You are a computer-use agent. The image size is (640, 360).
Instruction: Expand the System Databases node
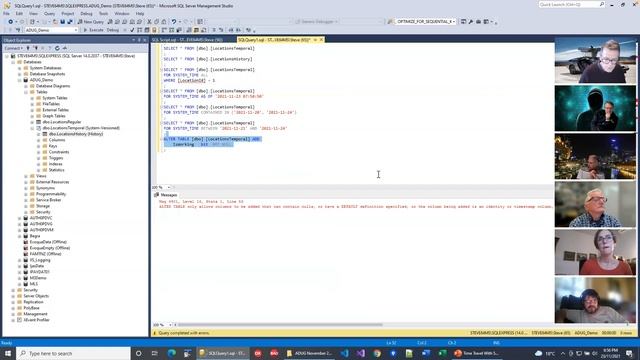(x=19, y=68)
